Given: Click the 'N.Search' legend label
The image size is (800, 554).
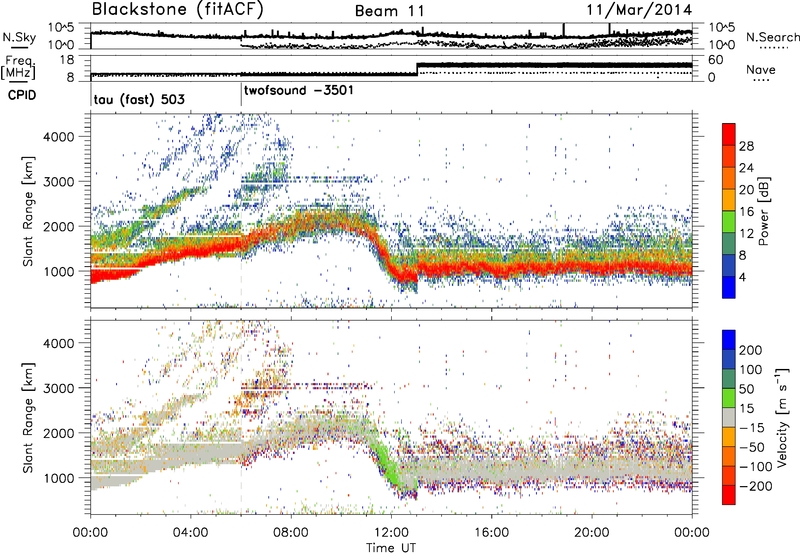Looking at the screenshot, I should click(772, 37).
